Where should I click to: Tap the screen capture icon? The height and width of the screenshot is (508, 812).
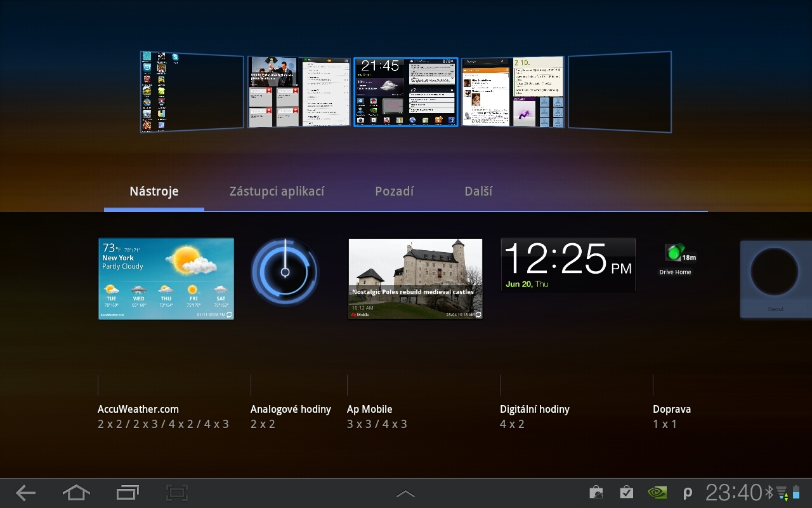pyautogui.click(x=176, y=493)
